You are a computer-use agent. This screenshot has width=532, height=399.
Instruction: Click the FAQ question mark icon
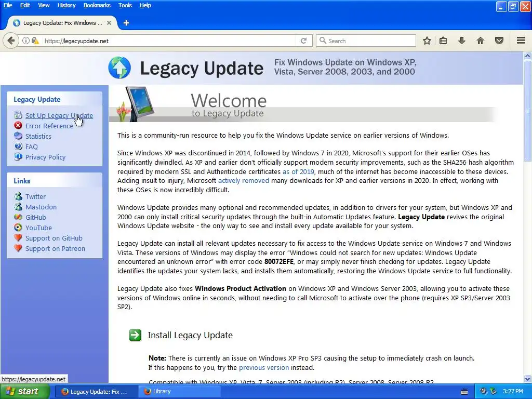18,146
